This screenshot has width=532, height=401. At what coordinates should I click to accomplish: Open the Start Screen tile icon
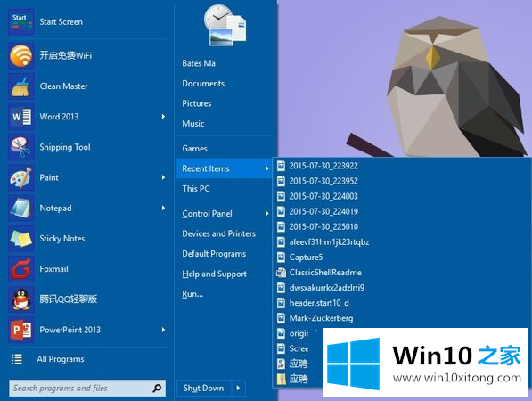[x=21, y=22]
